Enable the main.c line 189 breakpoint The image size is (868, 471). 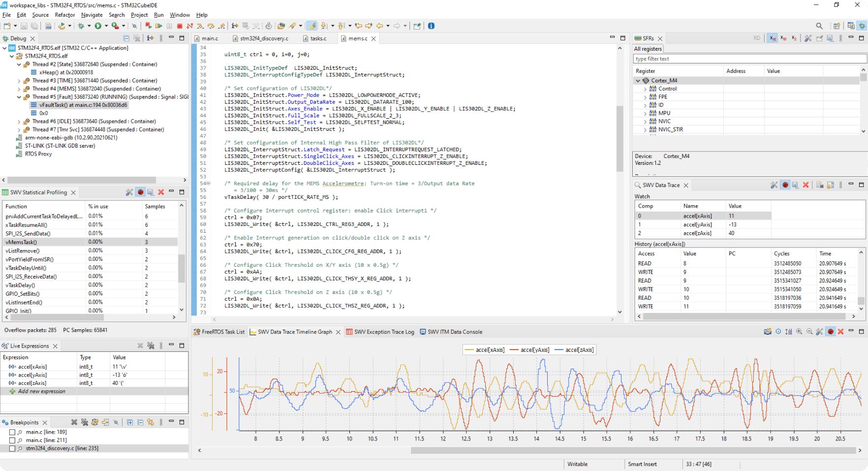click(x=12, y=432)
